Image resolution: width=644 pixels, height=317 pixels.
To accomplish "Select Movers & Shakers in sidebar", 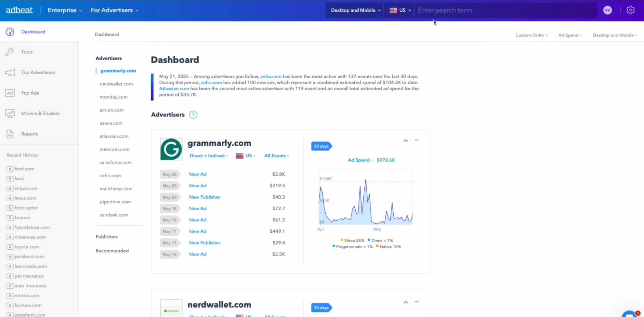I will 40,113.
